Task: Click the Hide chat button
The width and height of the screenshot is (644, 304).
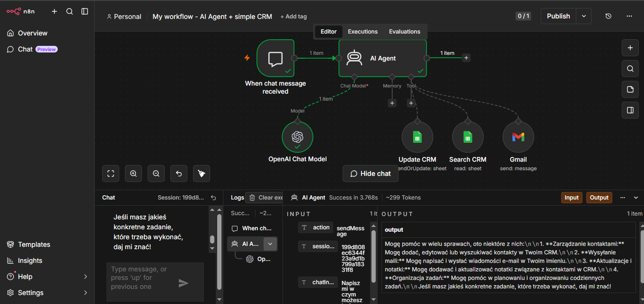Action: (x=371, y=174)
